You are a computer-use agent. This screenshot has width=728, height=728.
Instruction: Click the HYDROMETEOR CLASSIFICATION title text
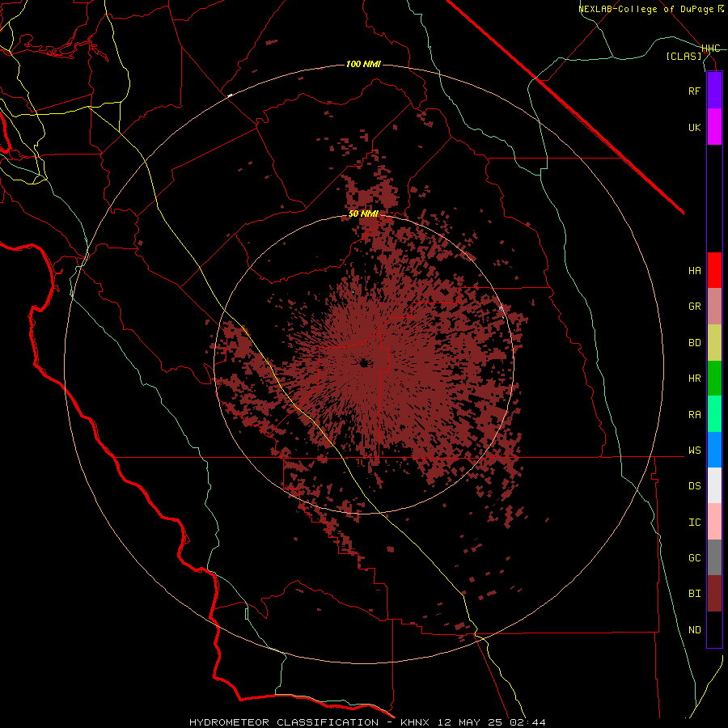284,722
